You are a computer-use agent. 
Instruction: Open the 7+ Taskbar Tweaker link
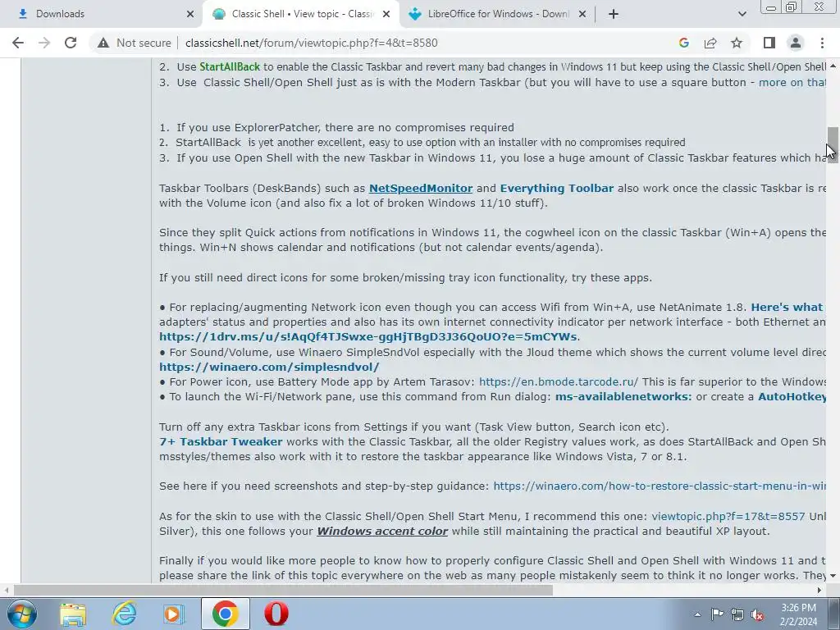click(221, 442)
